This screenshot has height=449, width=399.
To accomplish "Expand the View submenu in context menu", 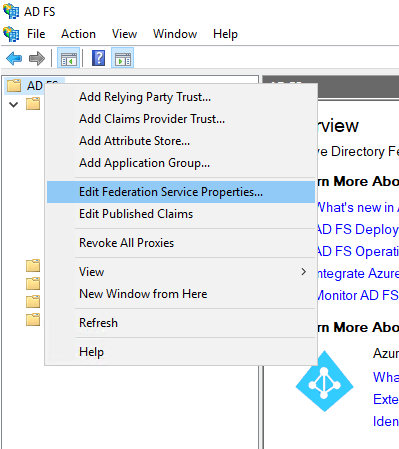I will click(181, 272).
